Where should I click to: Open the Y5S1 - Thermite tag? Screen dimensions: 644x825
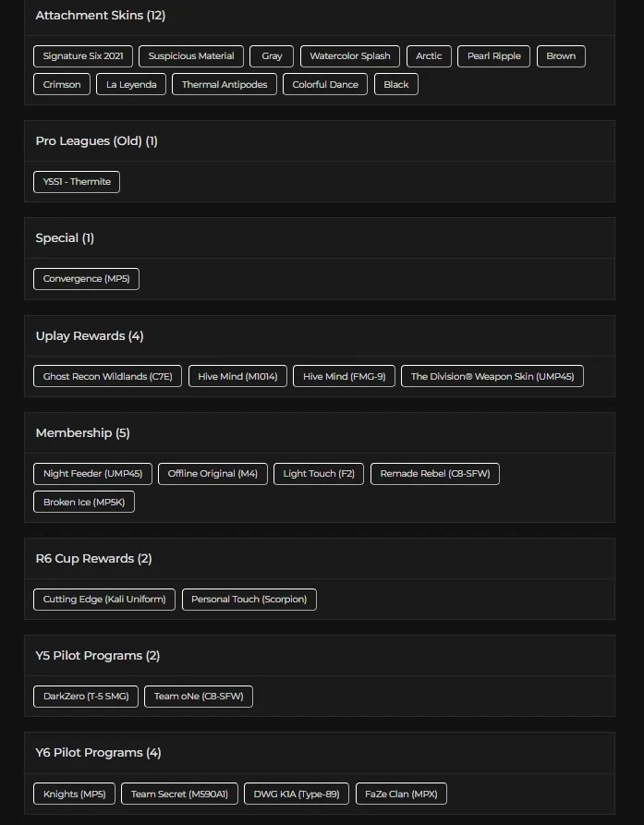coord(77,182)
